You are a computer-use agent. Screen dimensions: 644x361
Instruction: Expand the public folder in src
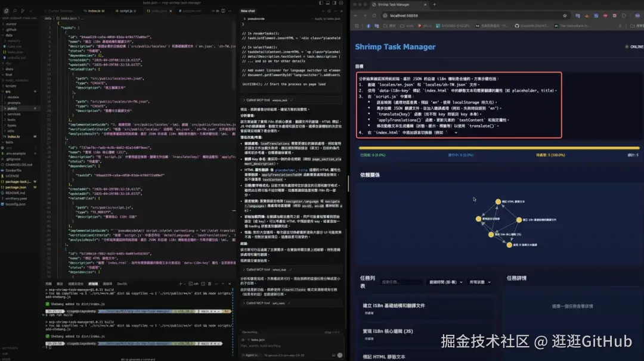point(12,108)
